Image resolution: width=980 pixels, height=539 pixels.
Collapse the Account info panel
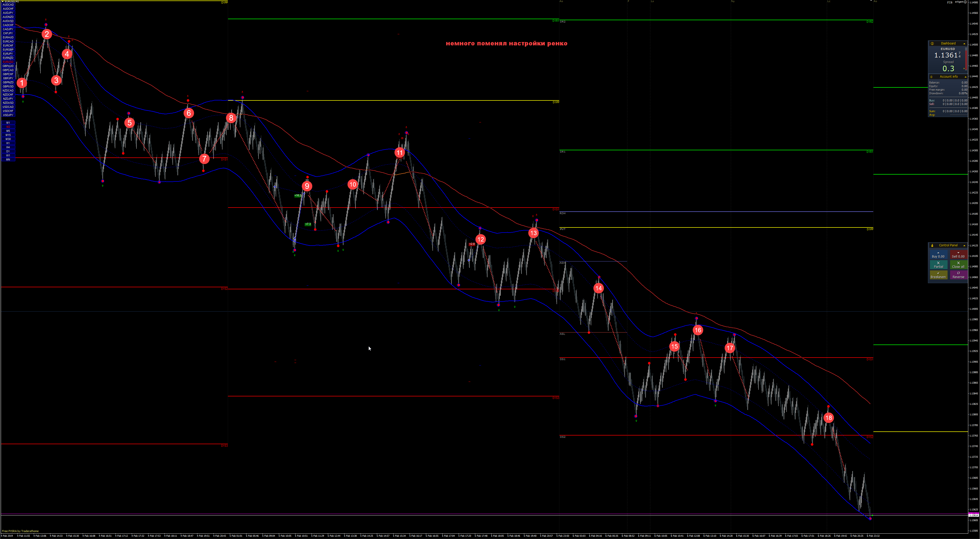pyautogui.click(x=965, y=77)
